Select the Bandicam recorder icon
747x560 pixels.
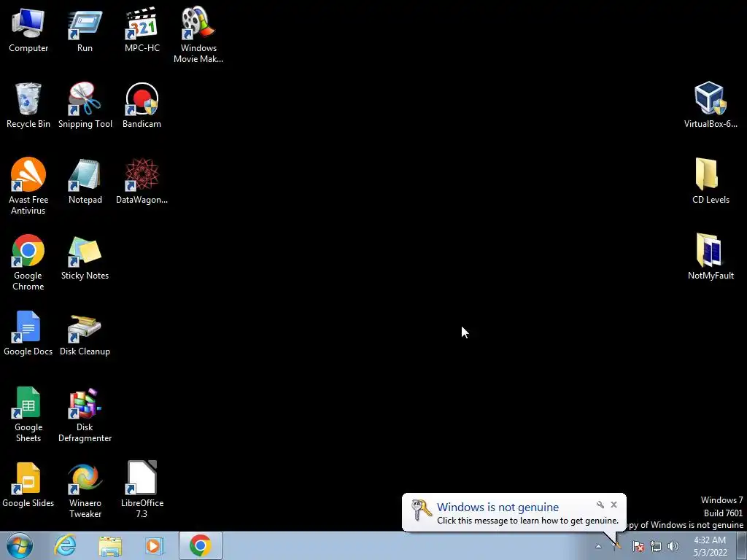pos(142,105)
